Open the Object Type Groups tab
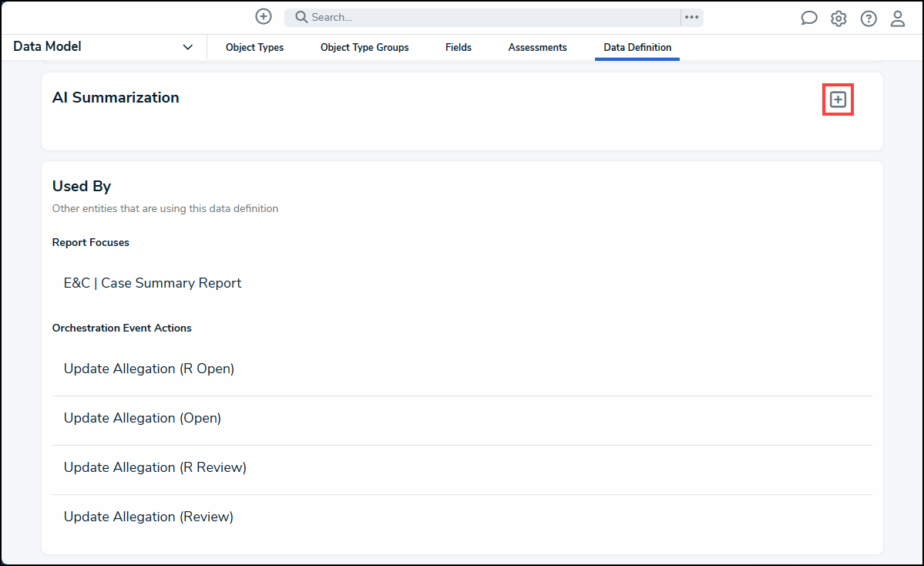Viewport: 924px width, 566px height. point(365,48)
